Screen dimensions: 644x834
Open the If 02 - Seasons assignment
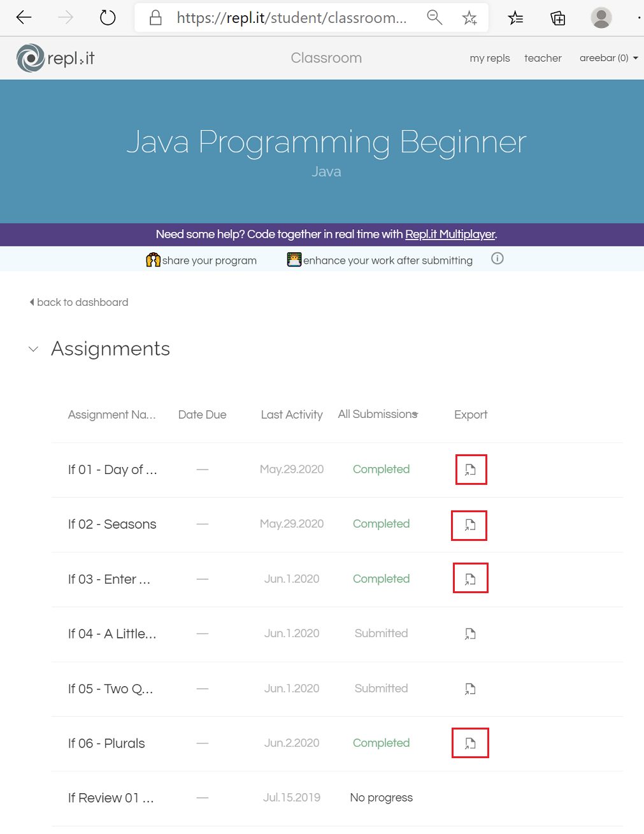point(112,524)
